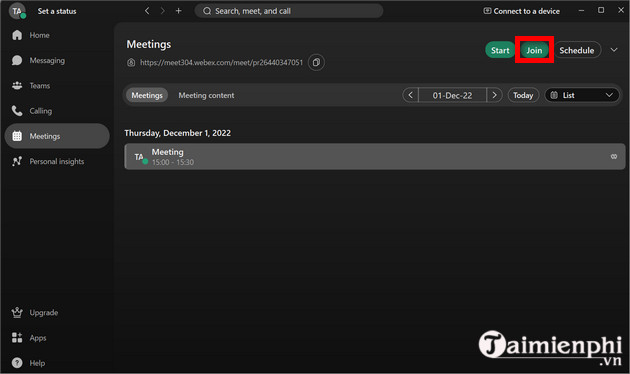630x374 pixels.
Task: Click Set a status
Action: click(57, 11)
